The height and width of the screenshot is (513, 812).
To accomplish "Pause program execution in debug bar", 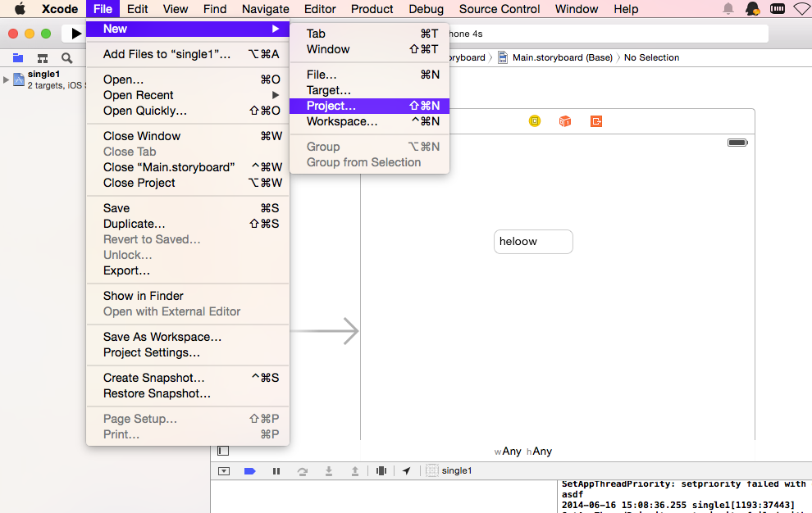I will 276,471.
